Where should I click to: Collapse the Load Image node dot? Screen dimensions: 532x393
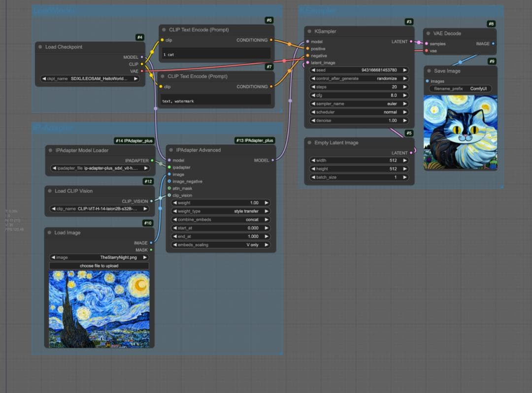tap(50, 233)
